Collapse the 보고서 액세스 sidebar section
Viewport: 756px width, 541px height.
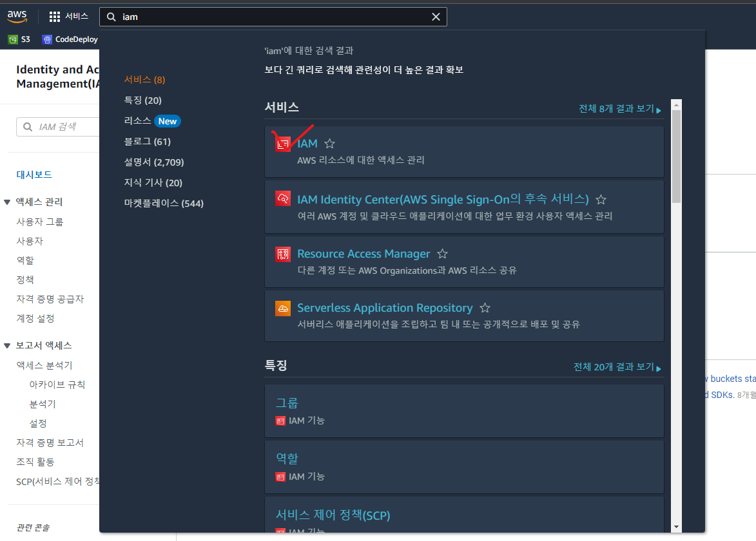tap(7, 345)
